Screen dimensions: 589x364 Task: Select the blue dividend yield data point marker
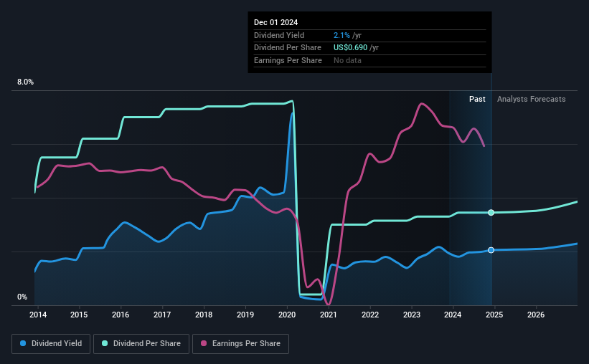coord(491,250)
